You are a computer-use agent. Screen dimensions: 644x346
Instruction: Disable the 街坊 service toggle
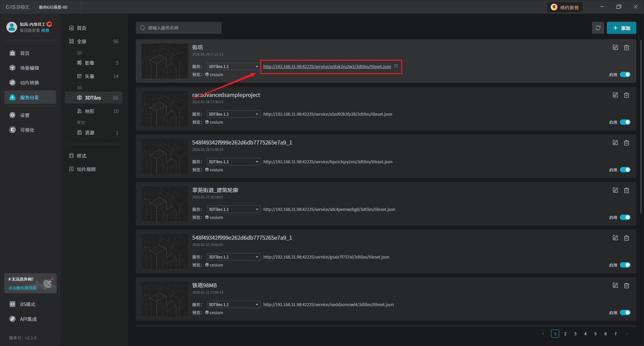tap(625, 74)
